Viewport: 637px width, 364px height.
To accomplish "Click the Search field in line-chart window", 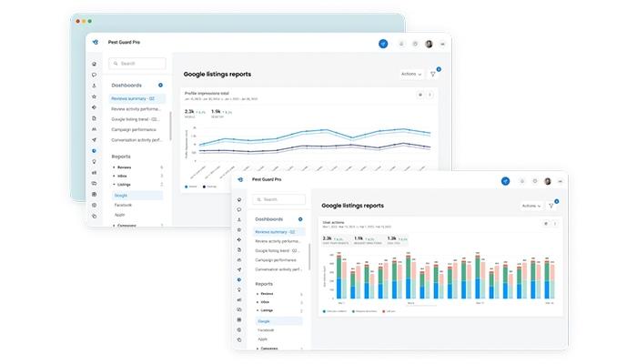I will pyautogui.click(x=137, y=64).
